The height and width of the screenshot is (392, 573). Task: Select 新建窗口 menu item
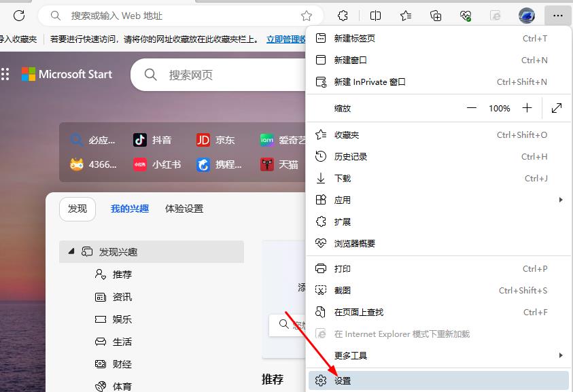[438, 60]
